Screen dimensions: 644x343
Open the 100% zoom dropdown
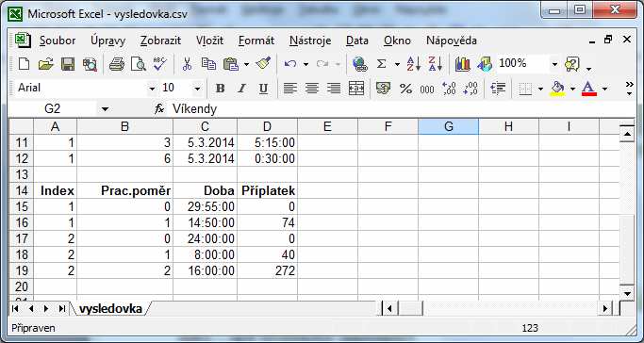tap(554, 64)
